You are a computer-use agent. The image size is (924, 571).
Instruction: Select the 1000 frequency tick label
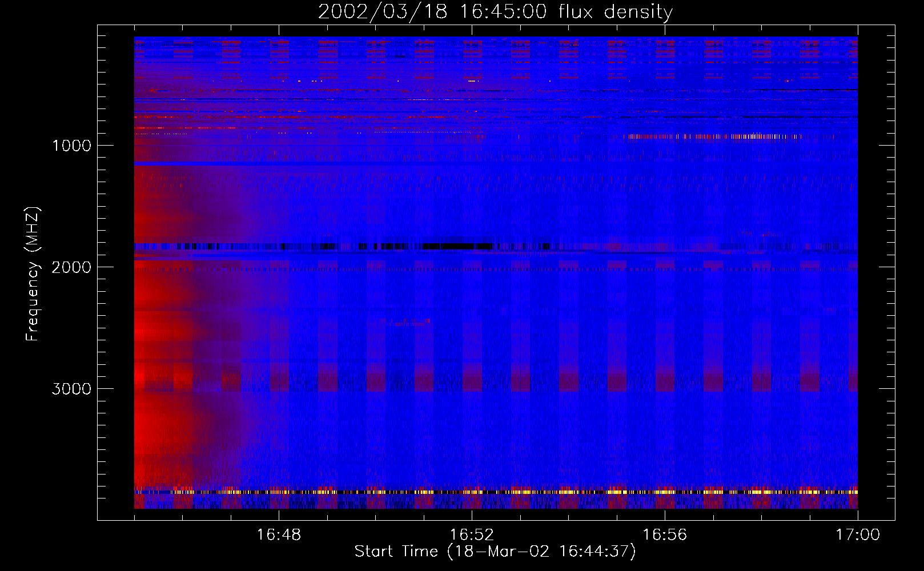click(71, 146)
